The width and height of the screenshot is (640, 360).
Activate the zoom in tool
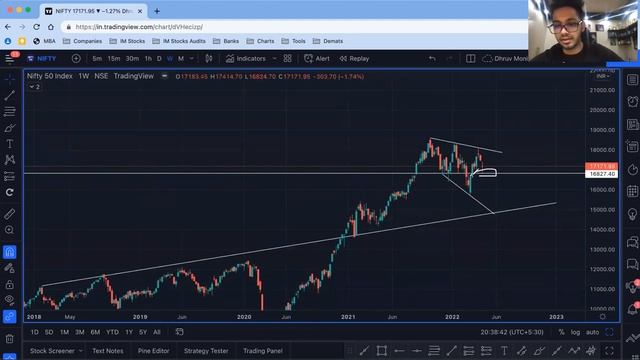click(10, 230)
